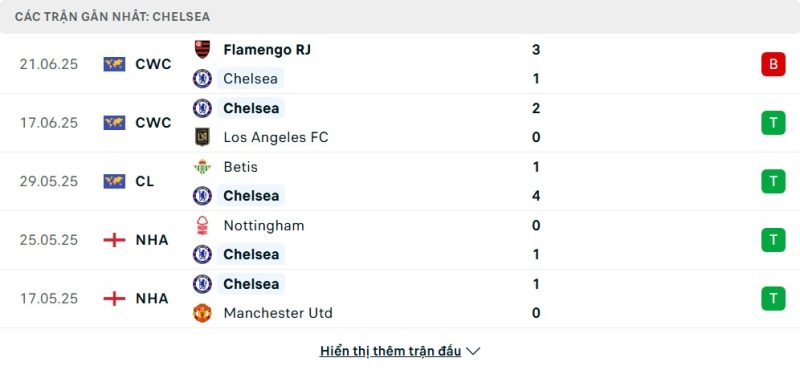Click Chelsea crest in the Flamengo match
This screenshot has height=374, width=800.
pos(203,79)
